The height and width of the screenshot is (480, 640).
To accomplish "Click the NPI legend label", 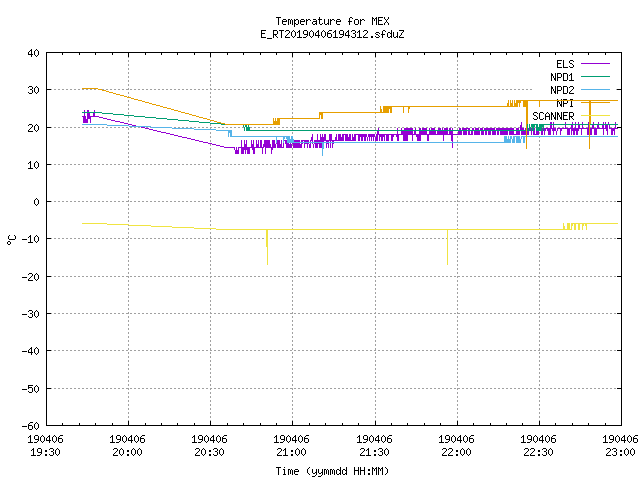I will (565, 103).
